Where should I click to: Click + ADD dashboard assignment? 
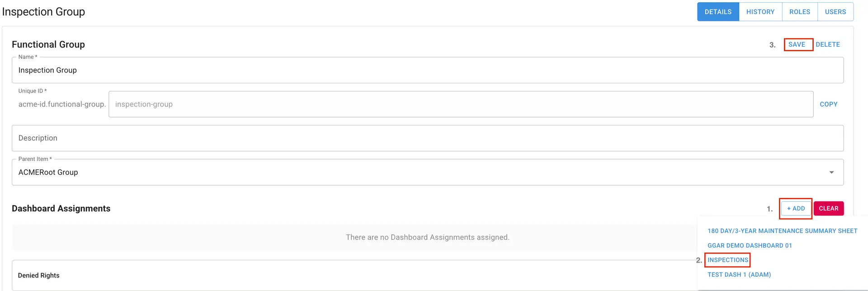[796, 208]
